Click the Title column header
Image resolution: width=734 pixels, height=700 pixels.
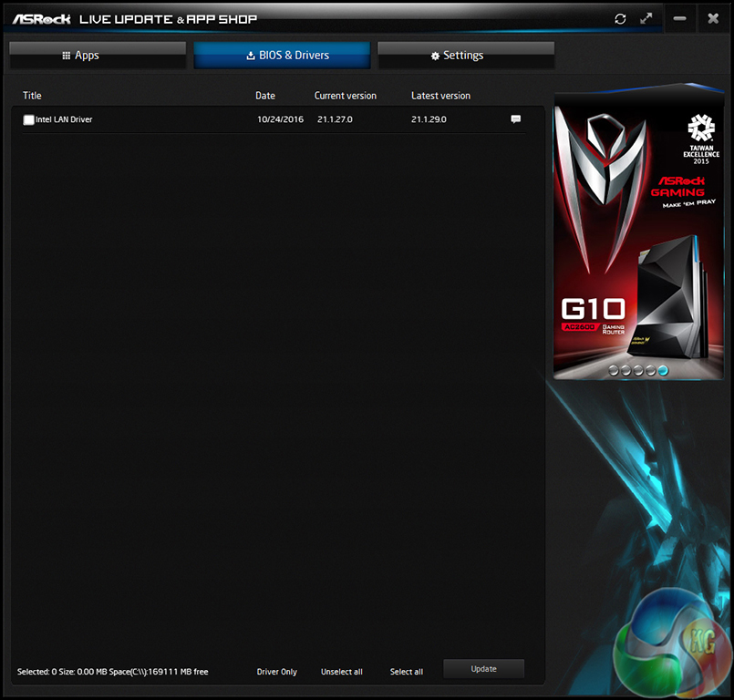click(x=32, y=96)
